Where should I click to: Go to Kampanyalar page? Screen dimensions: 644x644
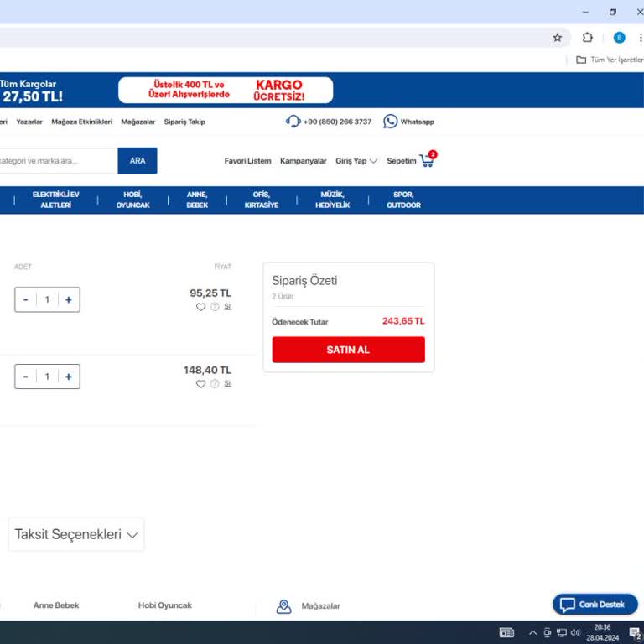[x=303, y=161]
